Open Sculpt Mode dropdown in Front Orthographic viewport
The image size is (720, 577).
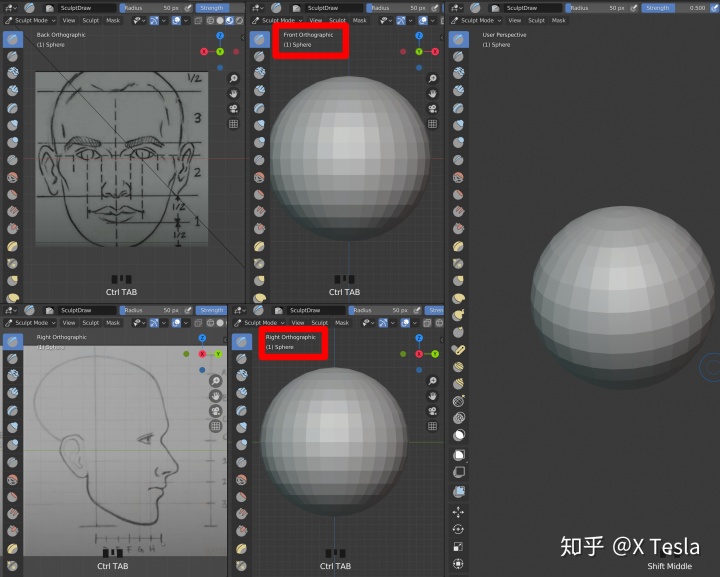277,21
